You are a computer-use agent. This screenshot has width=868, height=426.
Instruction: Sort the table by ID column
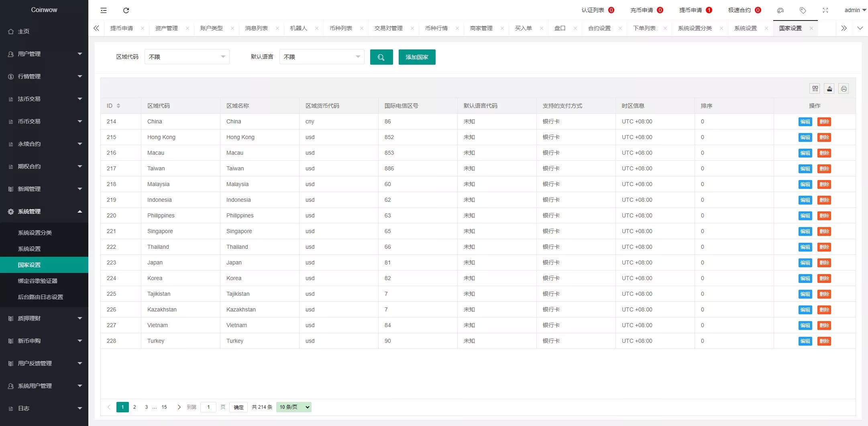pos(118,106)
